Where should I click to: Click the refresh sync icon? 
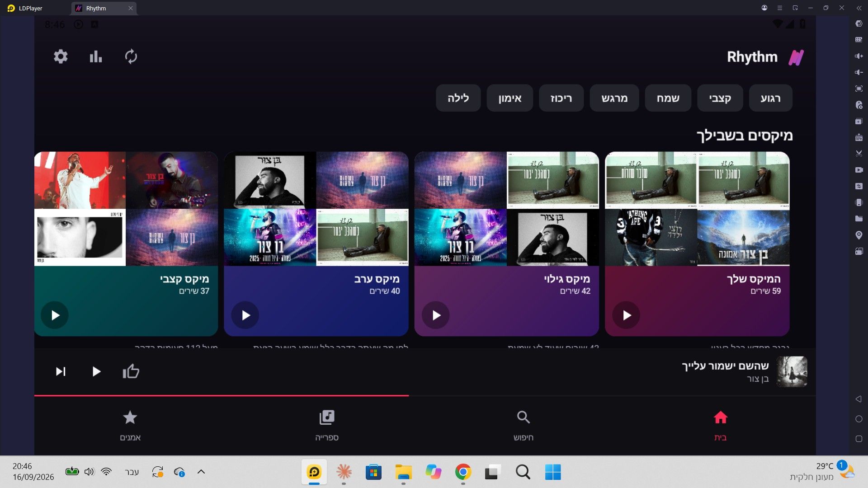[131, 56]
